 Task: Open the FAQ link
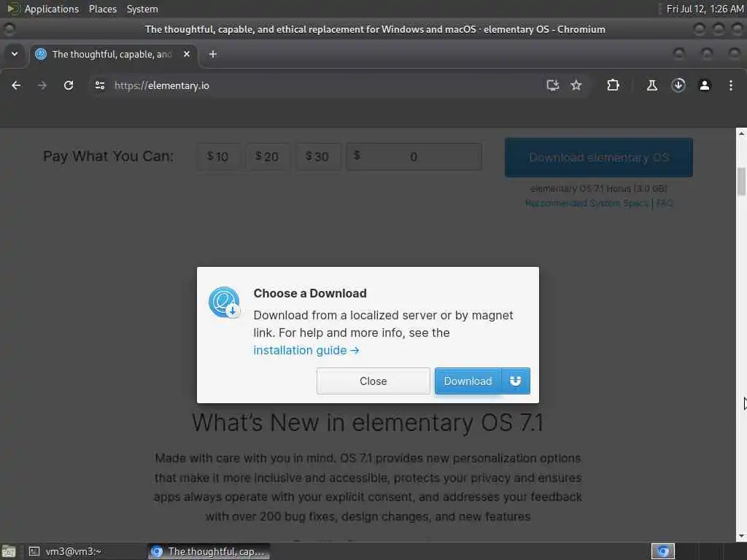(664, 203)
